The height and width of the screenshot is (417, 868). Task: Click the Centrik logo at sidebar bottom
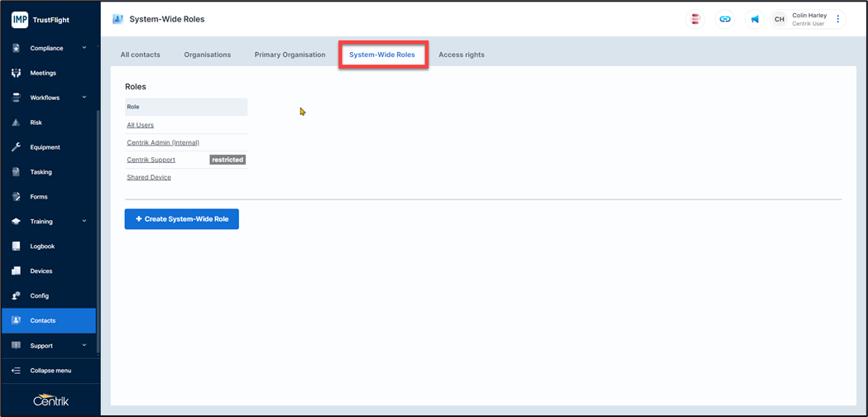click(x=51, y=400)
